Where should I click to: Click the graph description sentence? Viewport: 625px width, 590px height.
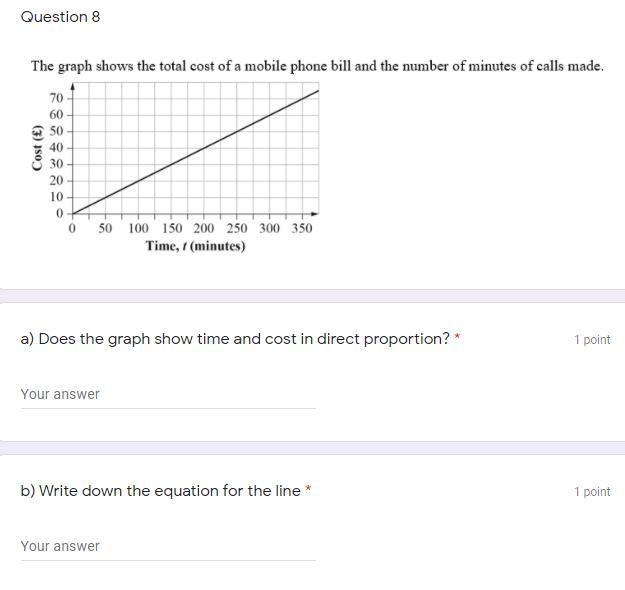point(317,66)
